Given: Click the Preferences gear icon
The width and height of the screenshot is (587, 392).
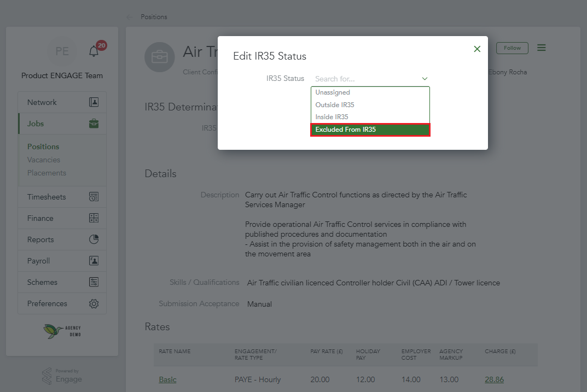Looking at the screenshot, I should pos(94,303).
